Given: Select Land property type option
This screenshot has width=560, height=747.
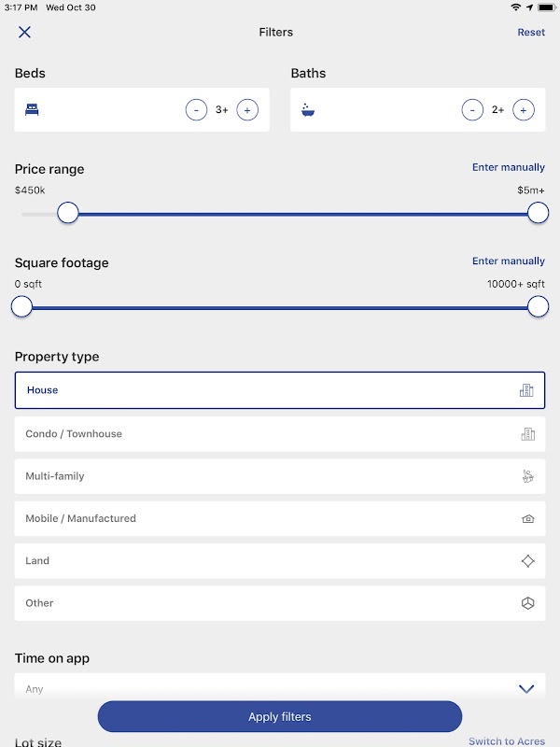Looking at the screenshot, I should (280, 561).
